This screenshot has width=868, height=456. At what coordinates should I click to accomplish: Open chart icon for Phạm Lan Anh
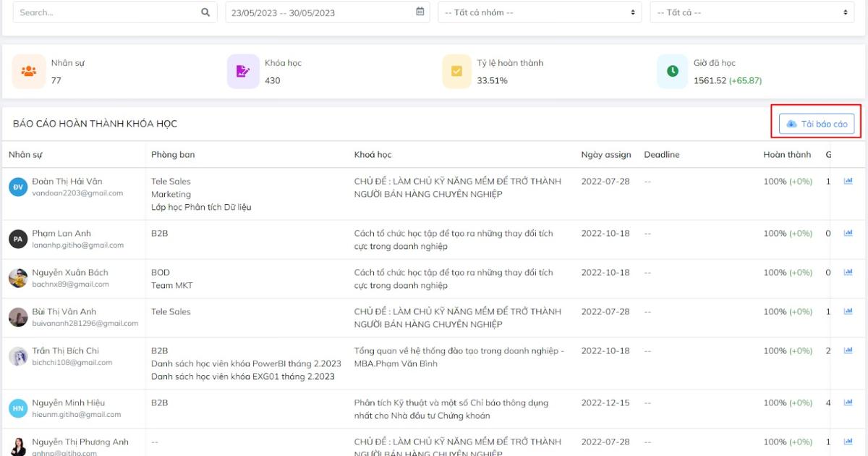tap(848, 233)
